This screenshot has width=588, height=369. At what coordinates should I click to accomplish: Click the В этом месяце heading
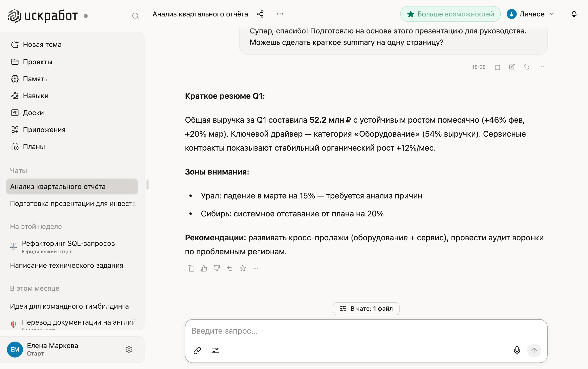(35, 288)
